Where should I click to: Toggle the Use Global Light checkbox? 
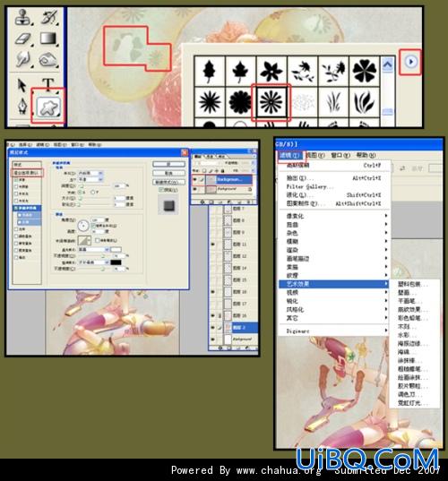point(93,226)
